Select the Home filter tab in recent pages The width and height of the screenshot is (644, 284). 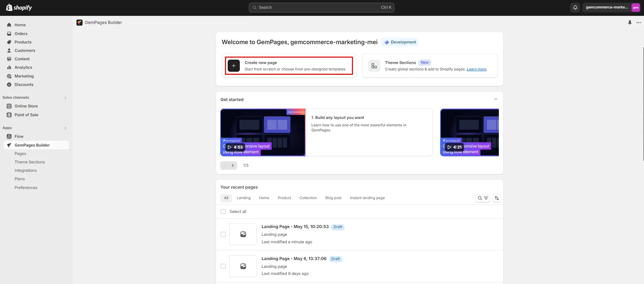pos(264,198)
